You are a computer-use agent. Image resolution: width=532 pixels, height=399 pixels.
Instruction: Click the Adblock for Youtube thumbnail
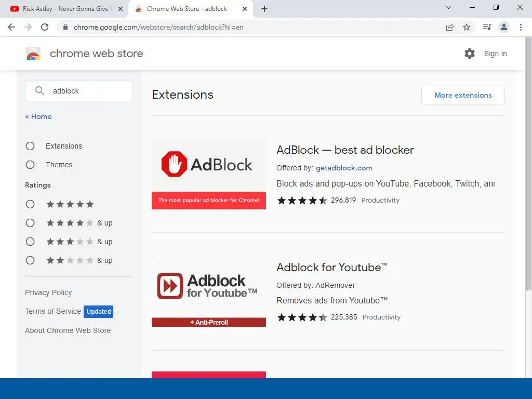(209, 291)
